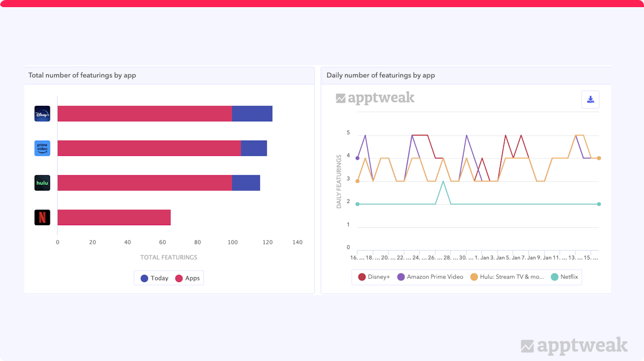Click the blue Today segment of Hulu bar
The image size is (644, 361).
click(246, 183)
